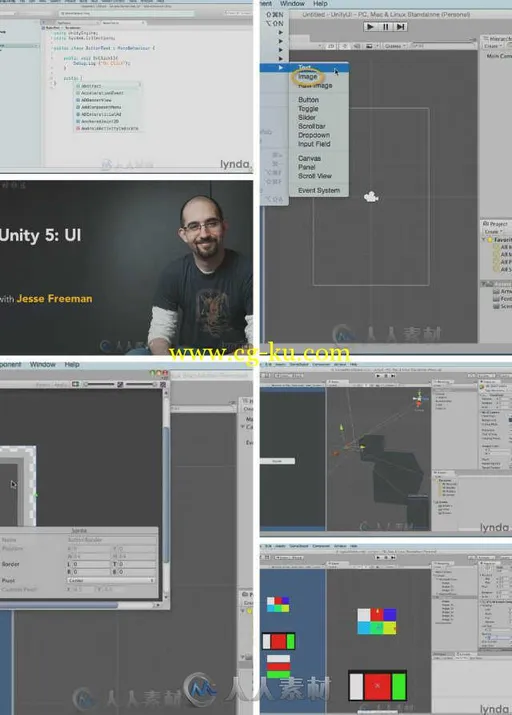
Task: Click the scene orientation gizmo in 3D view
Action: point(419,400)
